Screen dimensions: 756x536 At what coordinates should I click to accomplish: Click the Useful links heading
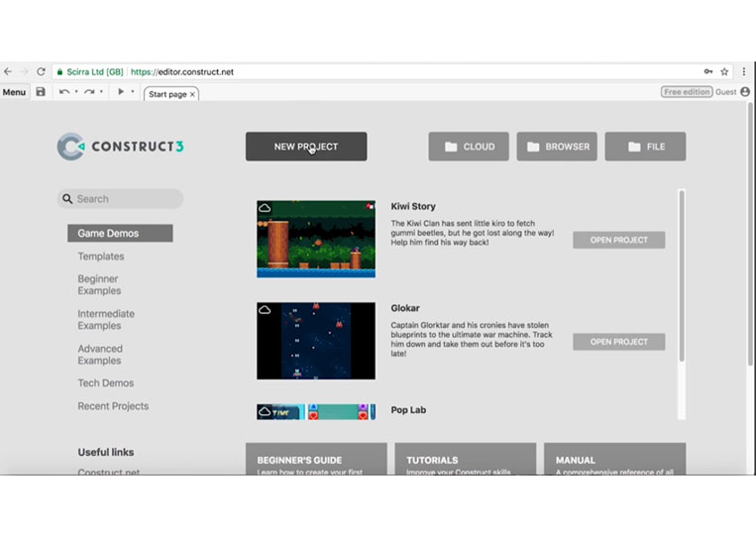coord(106,453)
